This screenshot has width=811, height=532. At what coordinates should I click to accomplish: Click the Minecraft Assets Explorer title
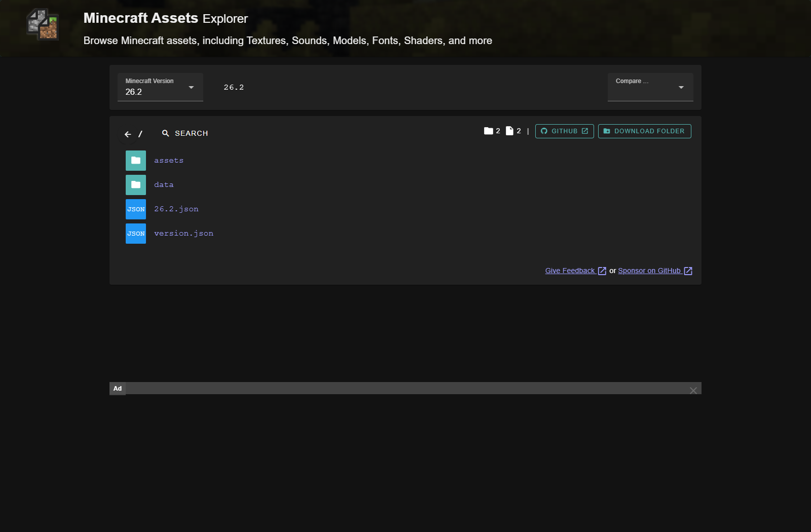coord(166,18)
